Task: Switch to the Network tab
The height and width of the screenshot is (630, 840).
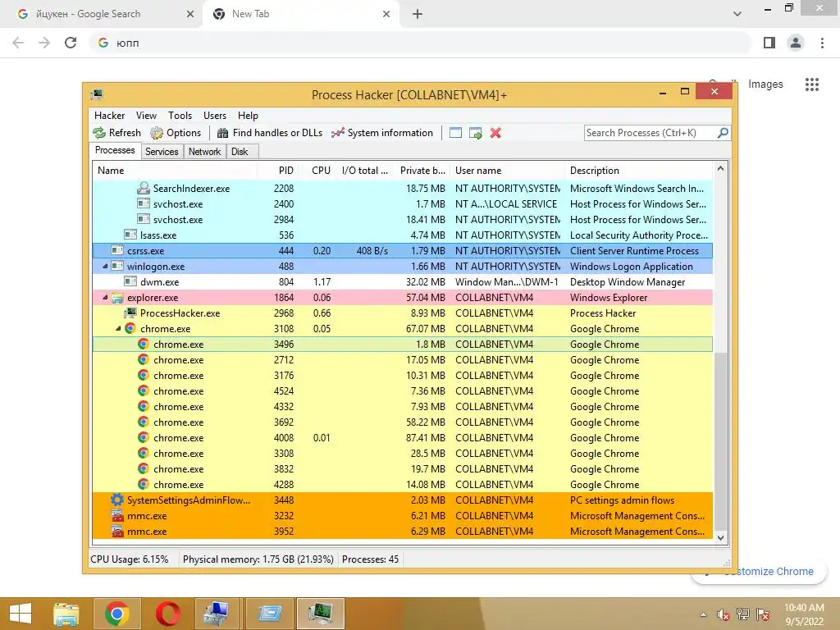Action: point(204,152)
